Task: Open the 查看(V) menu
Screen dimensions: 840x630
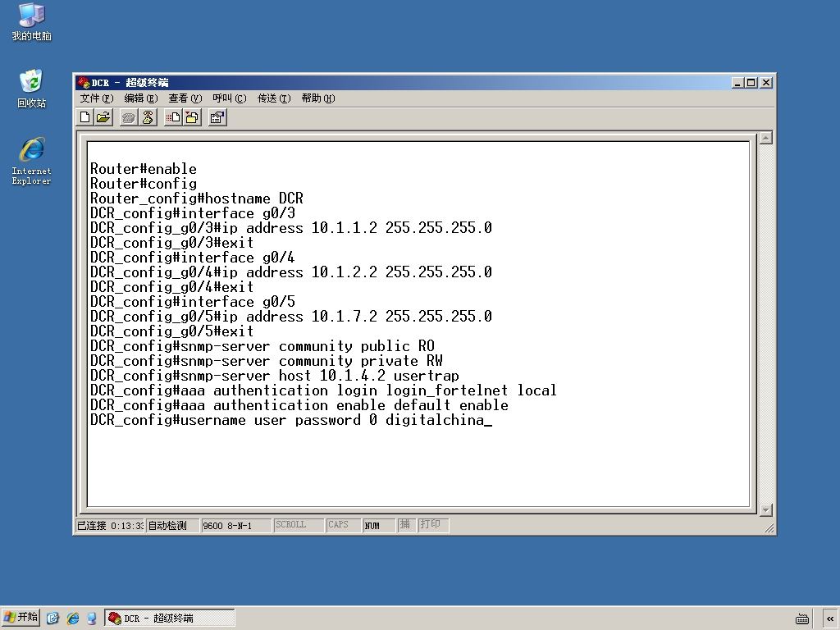Action: pyautogui.click(x=185, y=98)
